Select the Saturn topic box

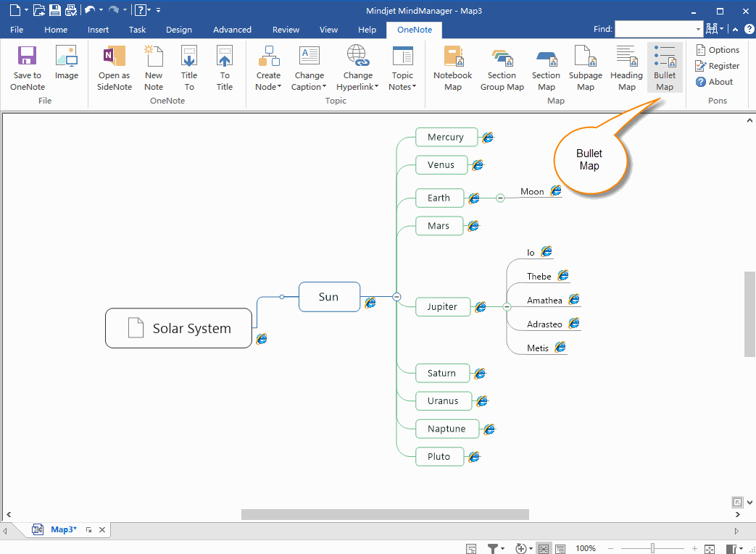coord(442,373)
